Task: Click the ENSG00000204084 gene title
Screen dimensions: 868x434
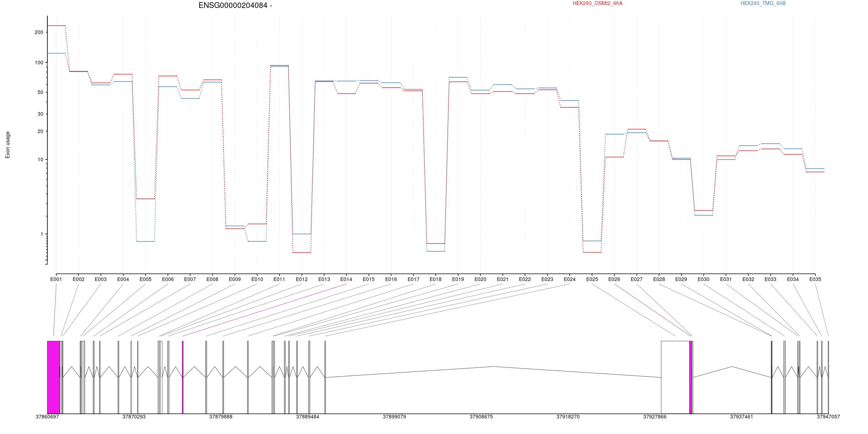Action: (235, 5)
